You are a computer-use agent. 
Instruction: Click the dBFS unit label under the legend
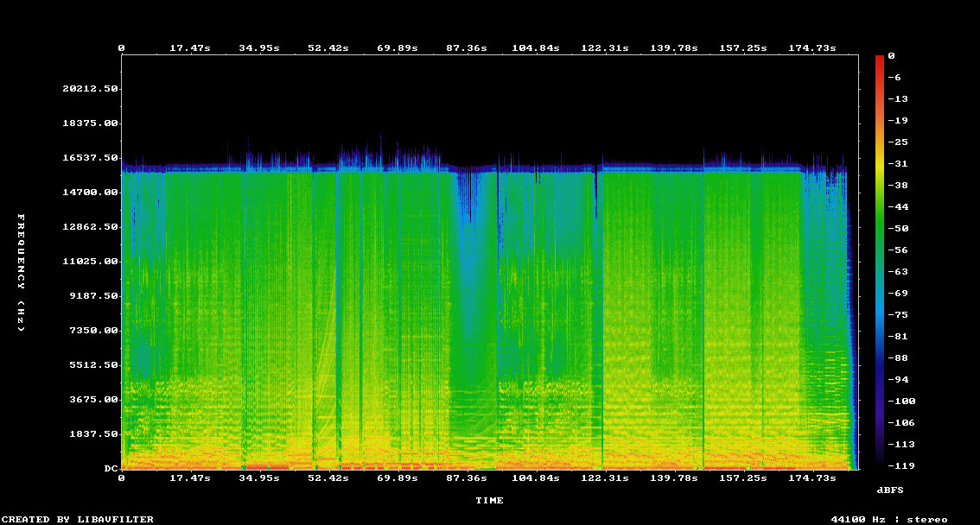(889, 490)
